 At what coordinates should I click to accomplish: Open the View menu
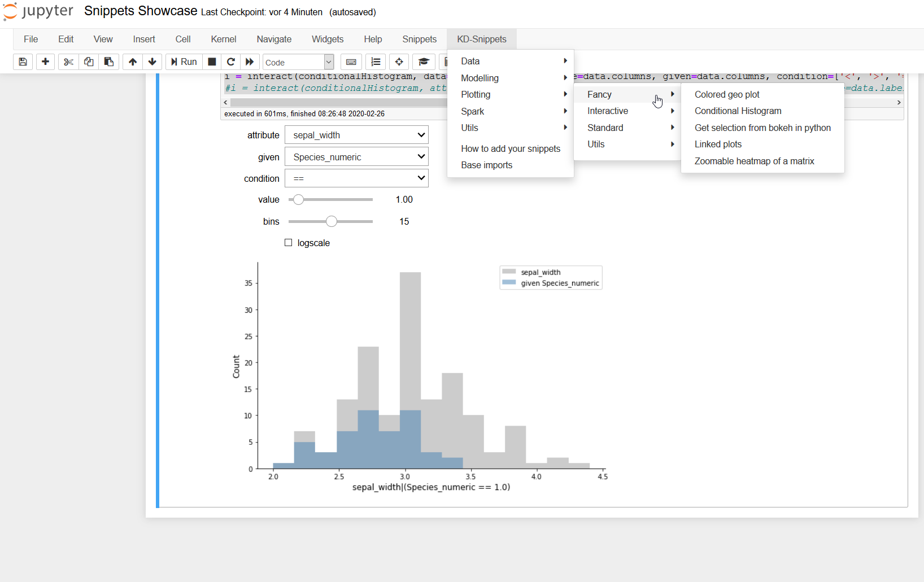point(103,39)
